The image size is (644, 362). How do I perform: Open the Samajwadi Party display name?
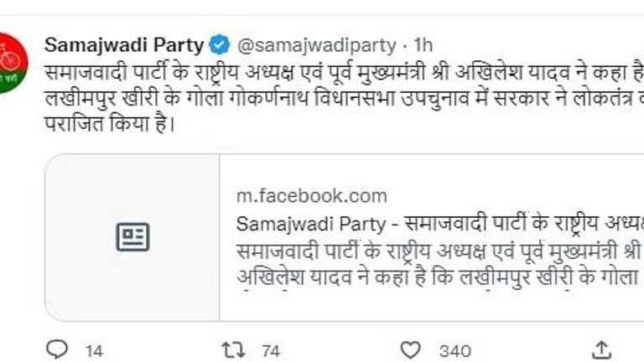tap(123, 44)
